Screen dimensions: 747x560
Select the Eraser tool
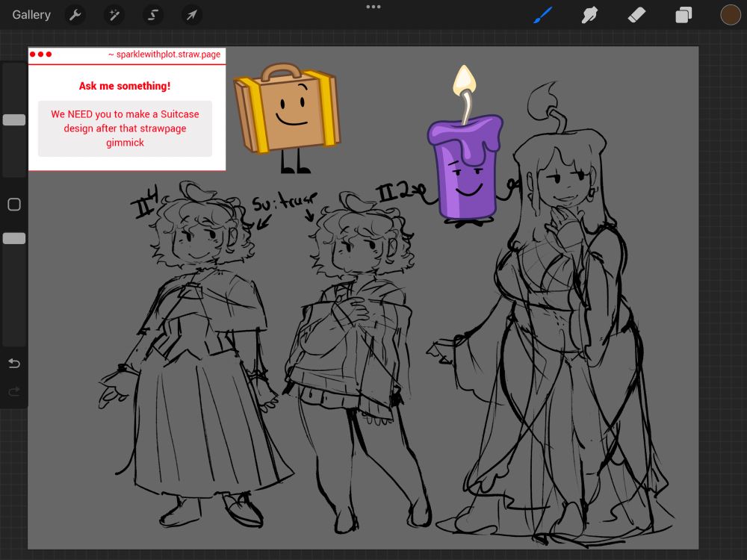pos(636,15)
